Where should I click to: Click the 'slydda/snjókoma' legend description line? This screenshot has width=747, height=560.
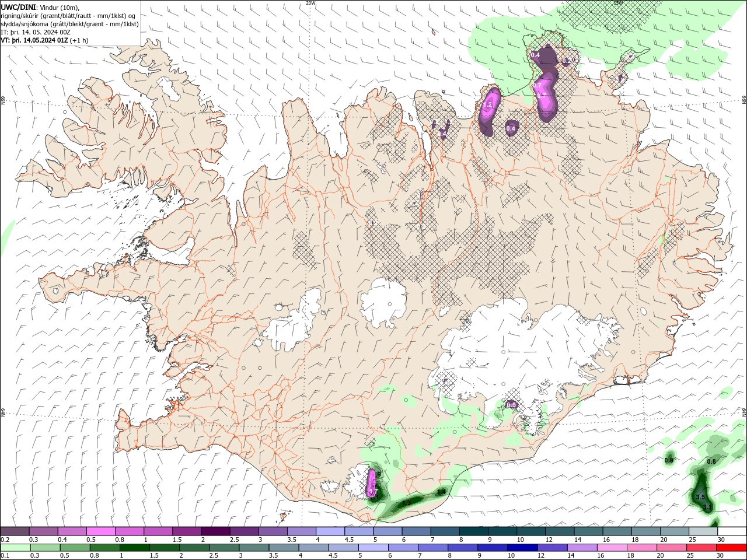click(x=69, y=24)
